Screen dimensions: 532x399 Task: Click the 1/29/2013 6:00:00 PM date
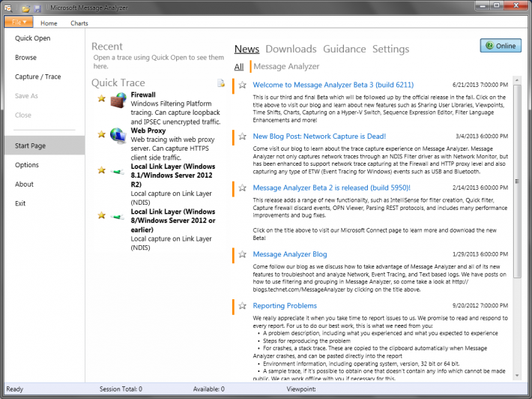(x=480, y=254)
